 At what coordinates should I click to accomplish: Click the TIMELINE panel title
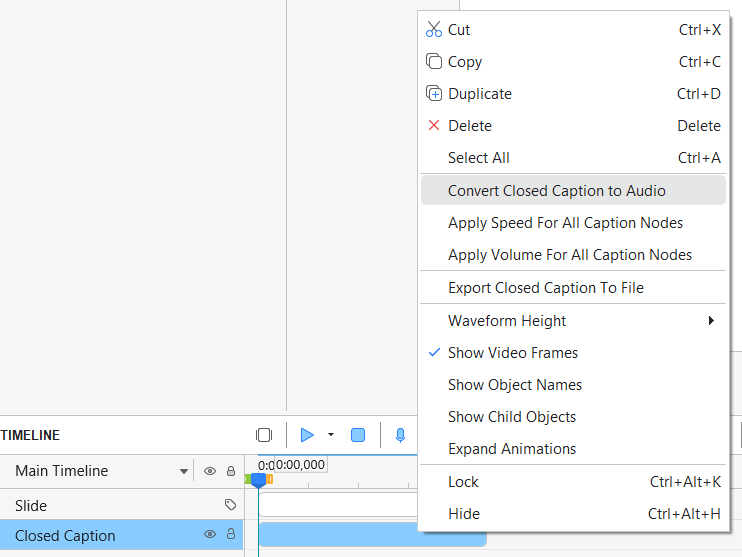tap(30, 435)
